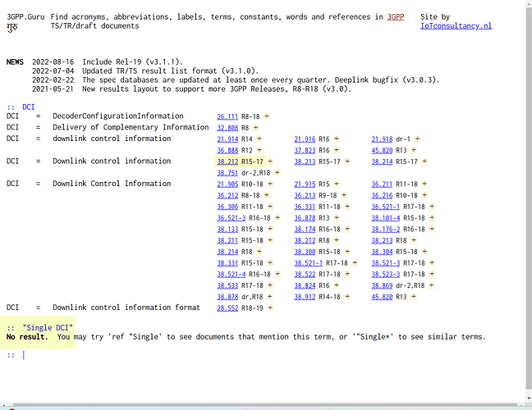This screenshot has height=410, width=532.
Task: Open spec 36.306 link
Action: pyautogui.click(x=227, y=207)
